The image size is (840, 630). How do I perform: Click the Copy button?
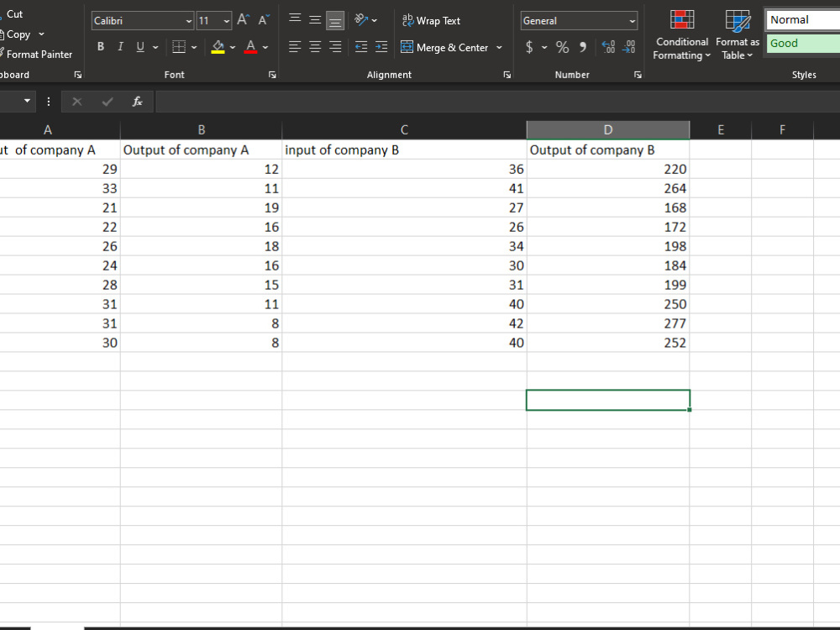tap(16, 34)
